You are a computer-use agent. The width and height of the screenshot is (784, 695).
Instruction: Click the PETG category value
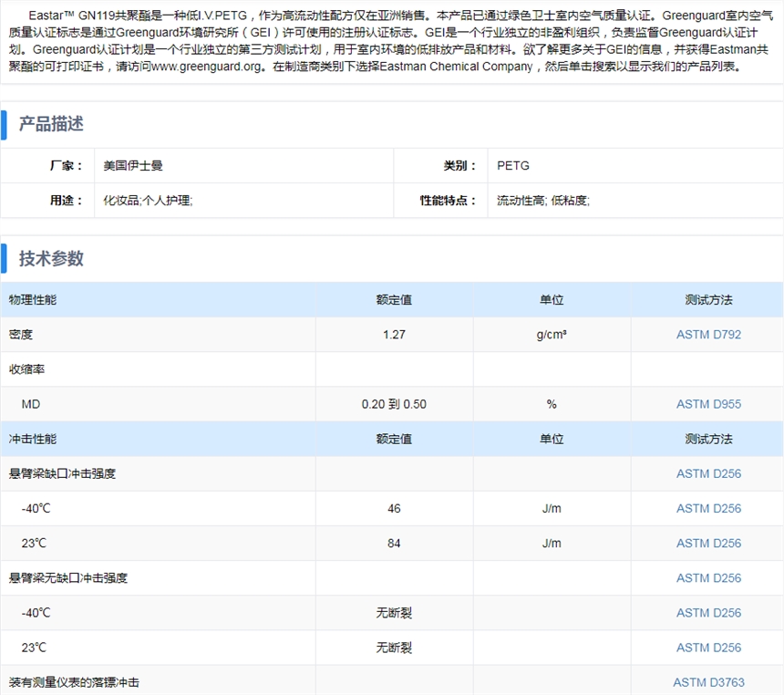click(x=513, y=166)
